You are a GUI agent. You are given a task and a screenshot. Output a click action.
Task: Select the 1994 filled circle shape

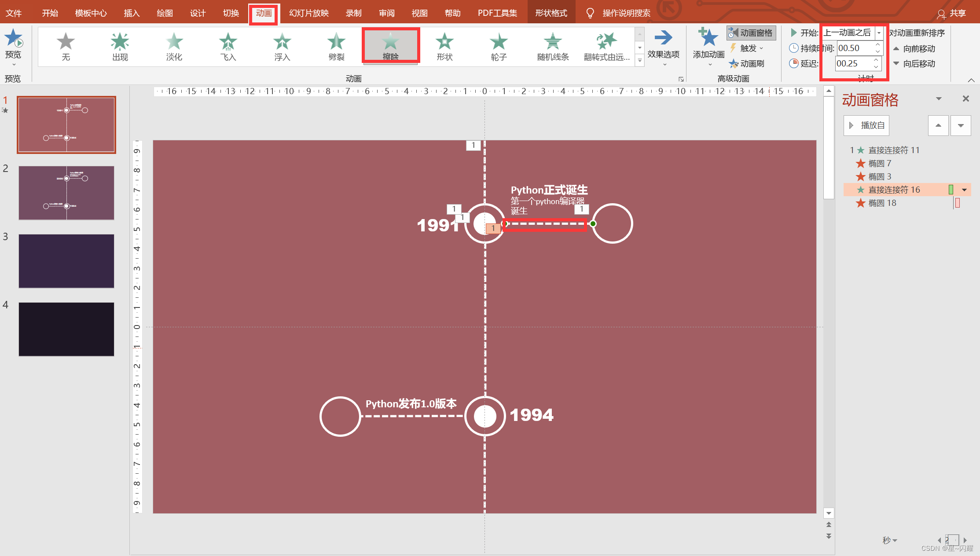pos(484,416)
